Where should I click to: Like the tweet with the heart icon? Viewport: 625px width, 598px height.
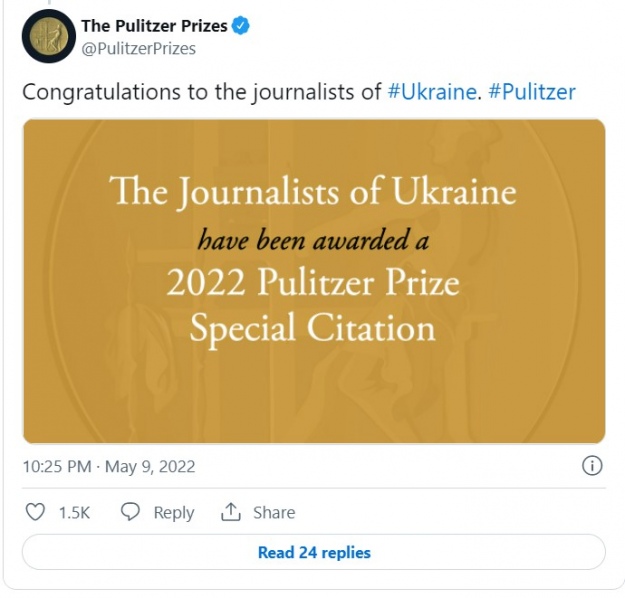(35, 512)
